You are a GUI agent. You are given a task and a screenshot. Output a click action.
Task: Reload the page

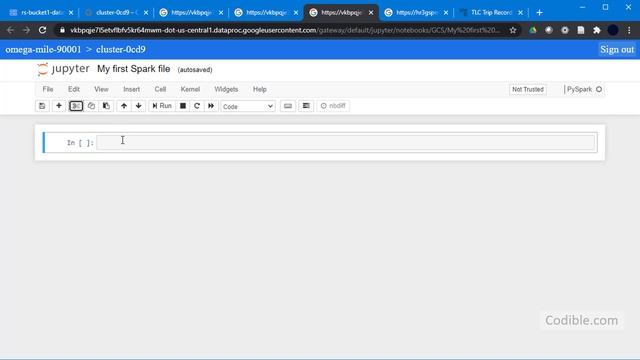tap(42, 30)
